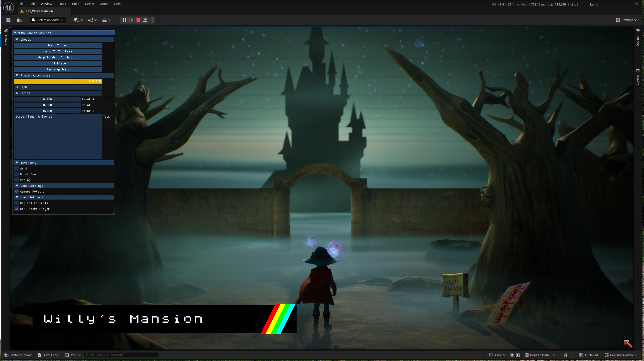The width and height of the screenshot is (644, 361).
Task: Click the Browse content folder icon
Action: pyautogui.click(x=19, y=20)
